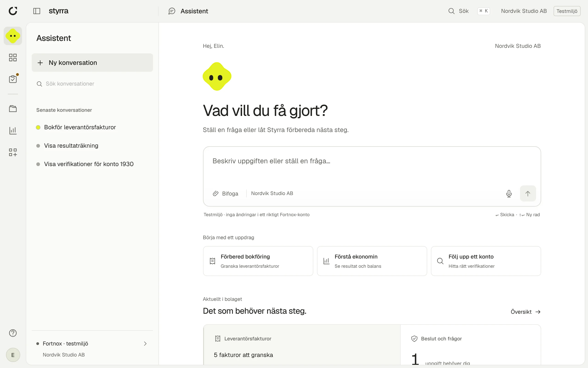Click the Bifoga paperclip attach button

[225, 193]
